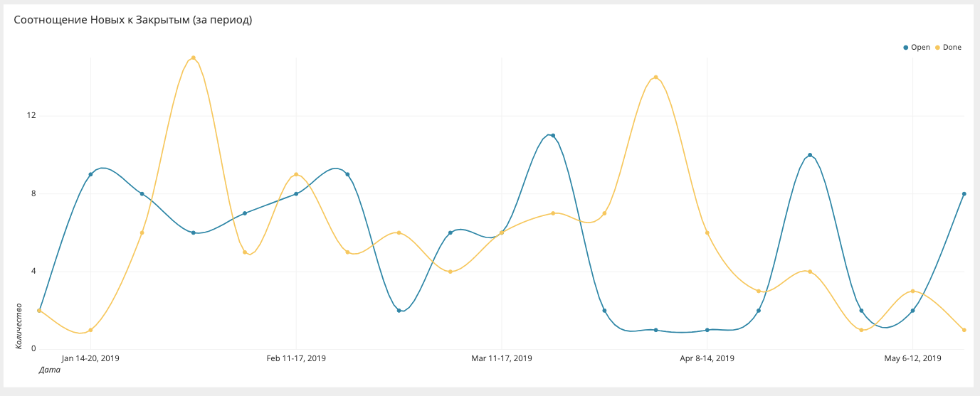Click the yellow Done legend color dot
Image resolution: width=980 pixels, height=396 pixels.
pyautogui.click(x=937, y=48)
